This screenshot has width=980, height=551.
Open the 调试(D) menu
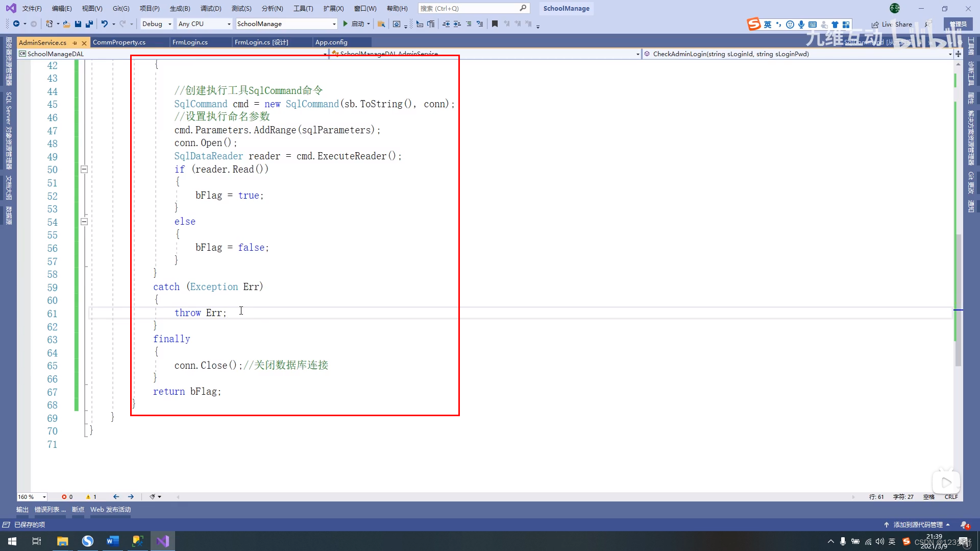coord(211,9)
